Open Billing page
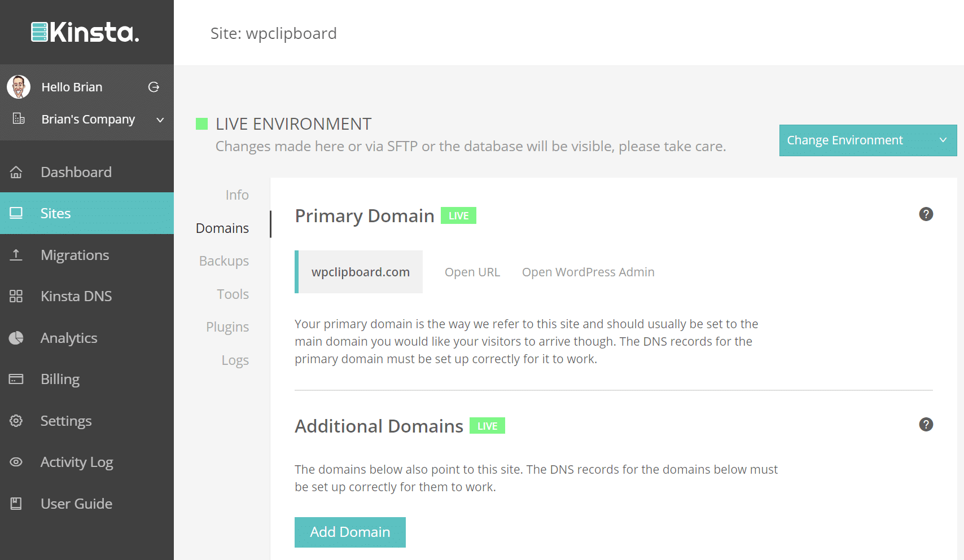 click(87, 379)
